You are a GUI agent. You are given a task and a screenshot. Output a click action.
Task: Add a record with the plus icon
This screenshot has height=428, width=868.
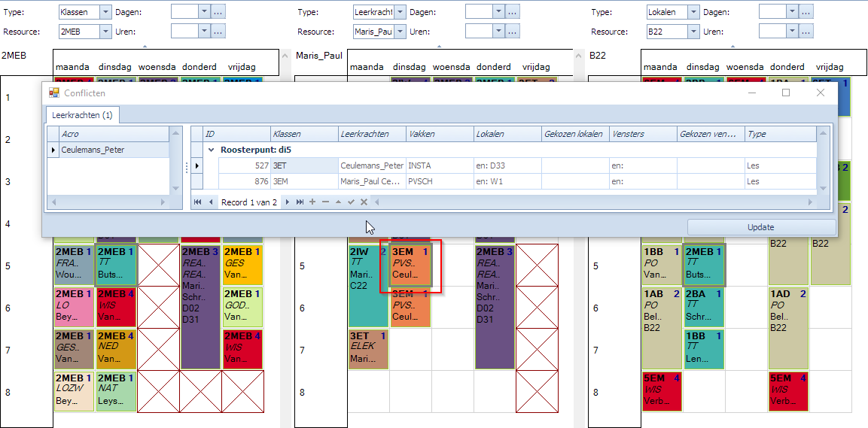click(312, 202)
